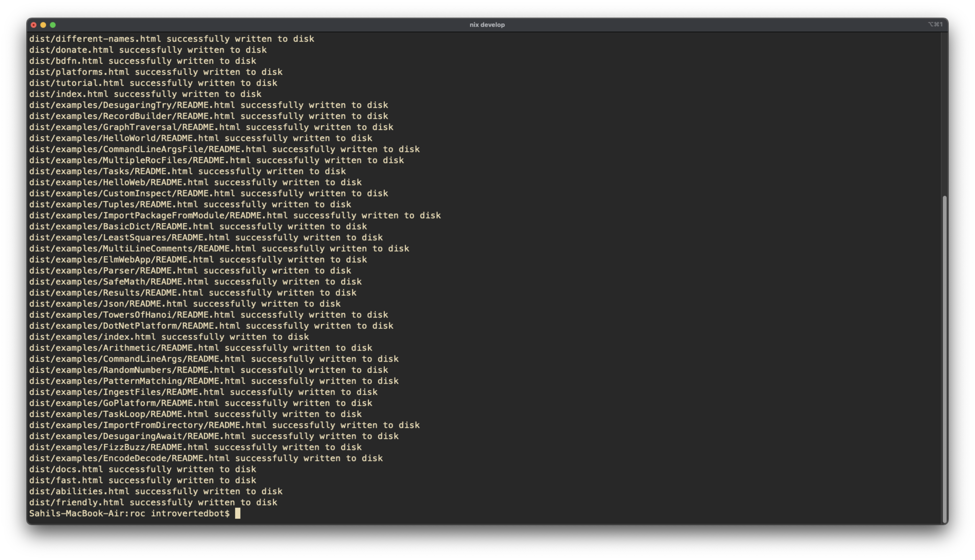This screenshot has height=560, width=975.
Task: Click the 'dist/platforms.html' output line
Action: [156, 72]
